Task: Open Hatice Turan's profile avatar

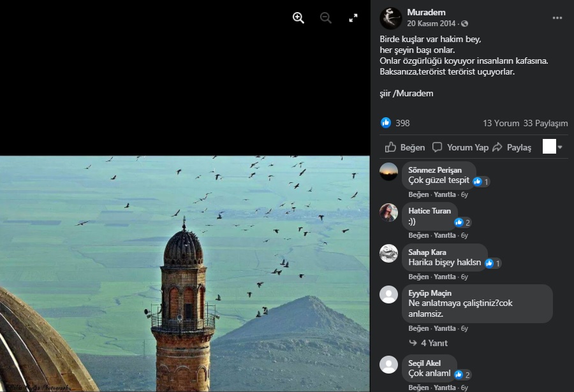Action: 389,212
